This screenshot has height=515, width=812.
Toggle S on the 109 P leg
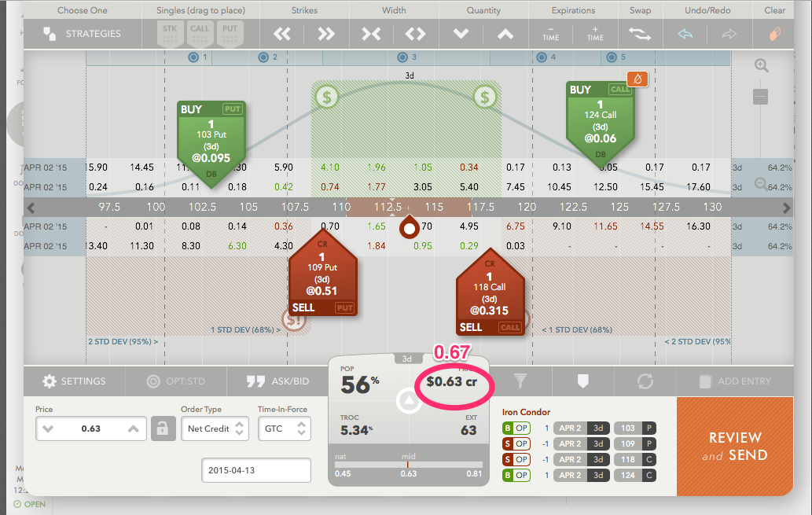tap(508, 443)
